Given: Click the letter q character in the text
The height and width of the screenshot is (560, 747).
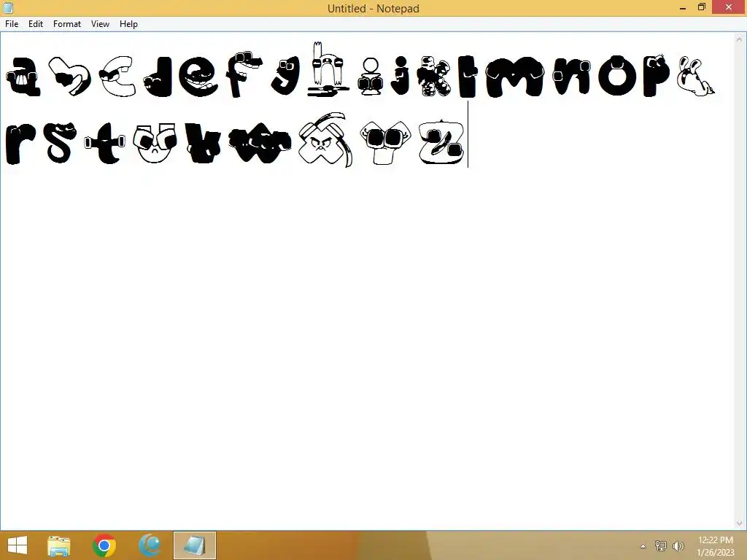Looking at the screenshot, I should tap(695, 77).
